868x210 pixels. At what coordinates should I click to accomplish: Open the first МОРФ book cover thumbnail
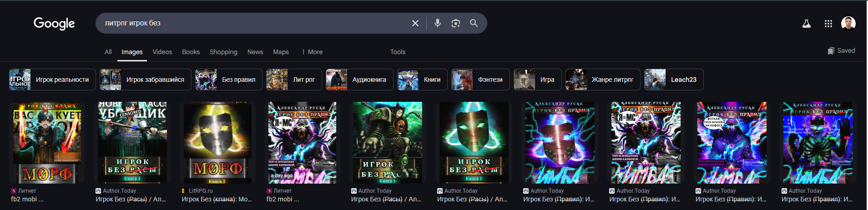click(47, 143)
